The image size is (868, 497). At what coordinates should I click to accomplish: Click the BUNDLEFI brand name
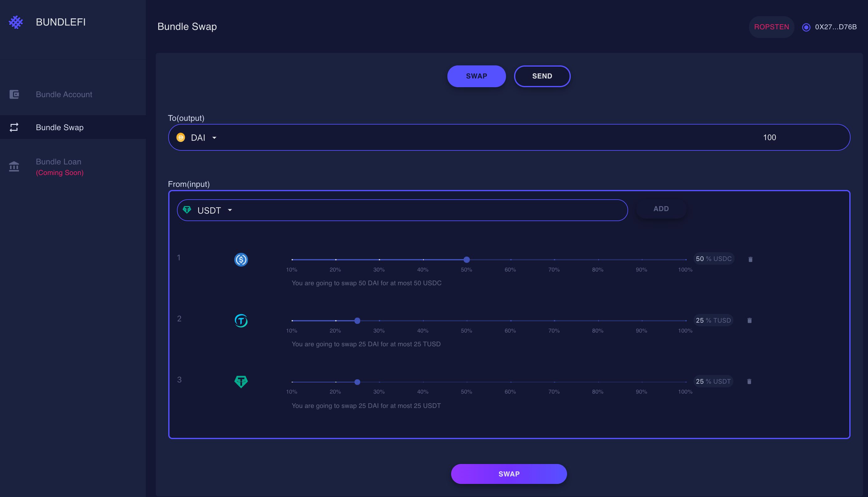tap(61, 22)
